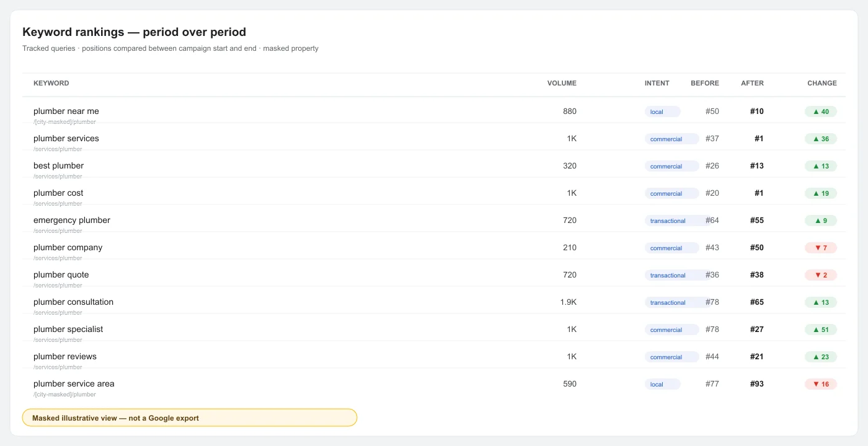Viewport: 868px width, 446px height.
Task: Click the ▲ 40 change badge
Action: (821, 111)
